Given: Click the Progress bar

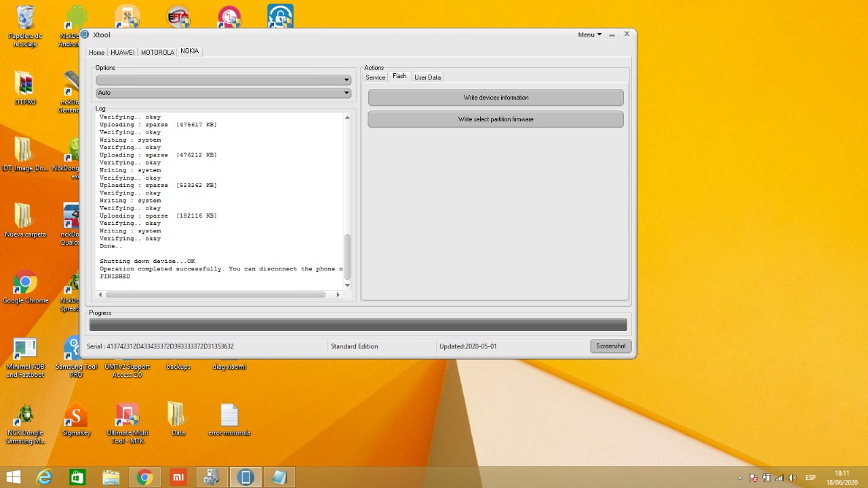Looking at the screenshot, I should pyautogui.click(x=358, y=325).
